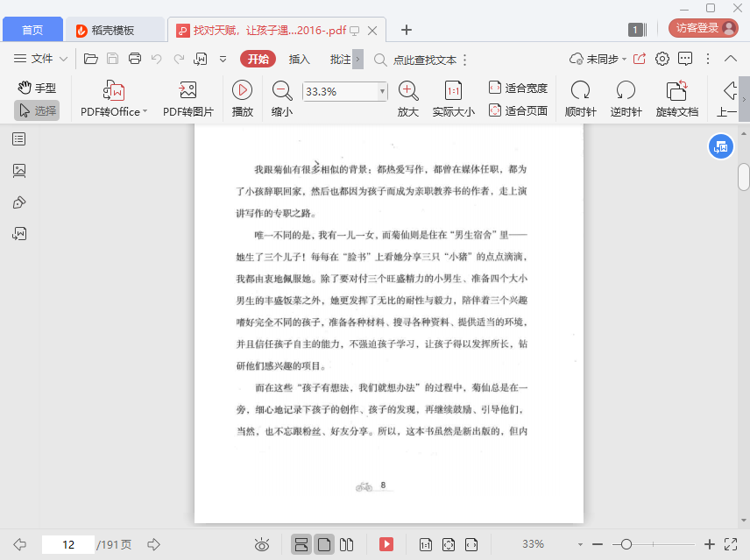Image resolution: width=750 pixels, height=560 pixels.
Task: Click zoom slider handle
Action: coord(626,544)
